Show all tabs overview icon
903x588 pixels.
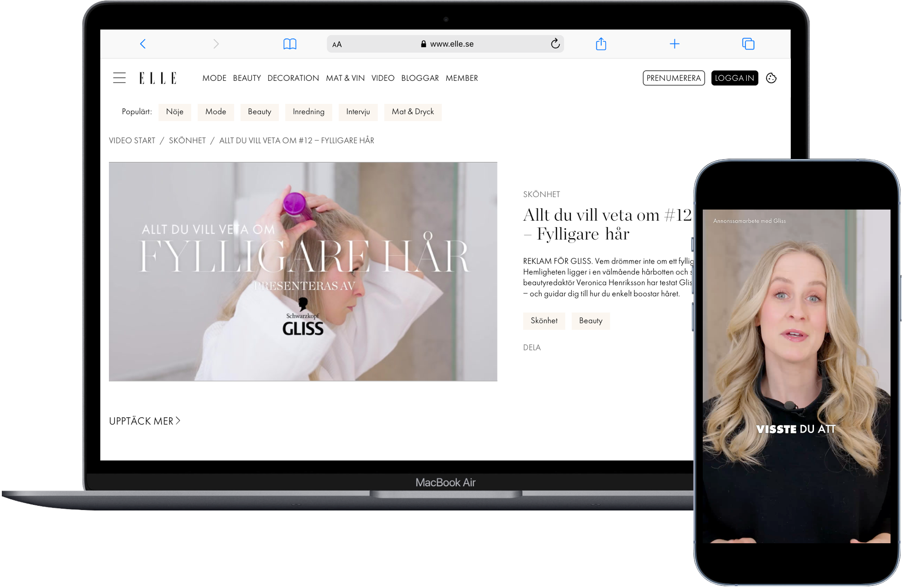coord(748,44)
